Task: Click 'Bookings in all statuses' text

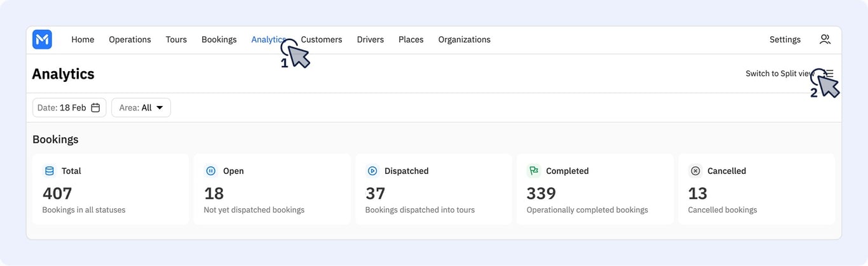Action: click(84, 210)
